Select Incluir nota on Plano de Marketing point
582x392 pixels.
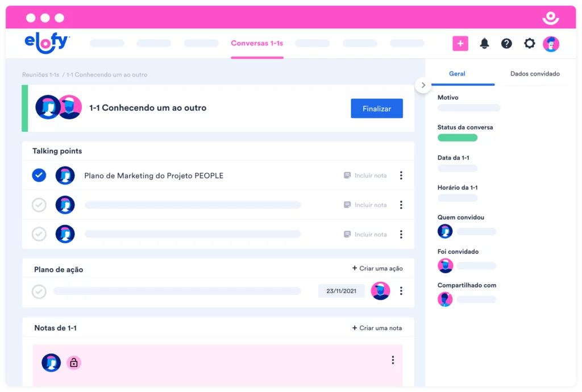click(365, 176)
